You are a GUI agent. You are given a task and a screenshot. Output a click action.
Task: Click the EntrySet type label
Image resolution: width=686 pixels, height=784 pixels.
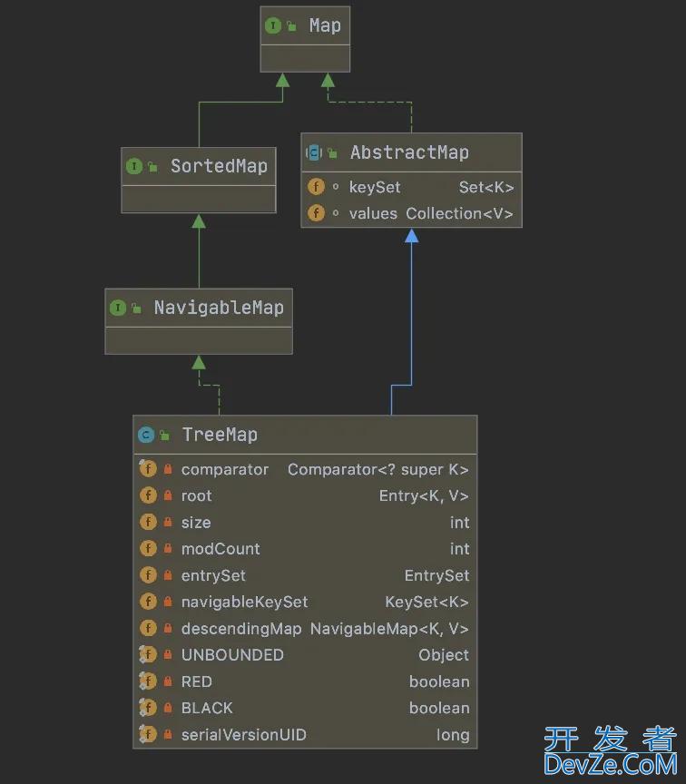pyautogui.click(x=437, y=576)
